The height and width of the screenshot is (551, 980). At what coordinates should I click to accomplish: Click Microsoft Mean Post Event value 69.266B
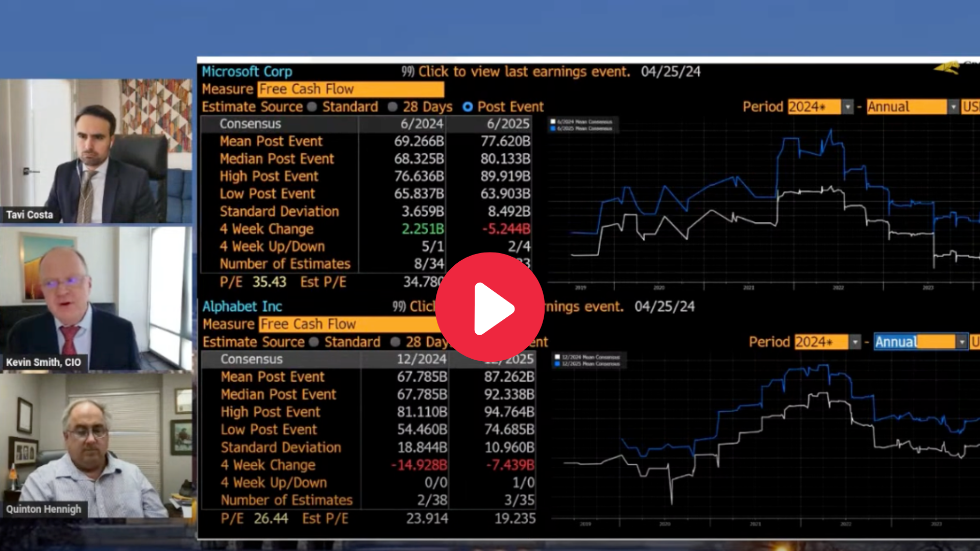pos(419,141)
